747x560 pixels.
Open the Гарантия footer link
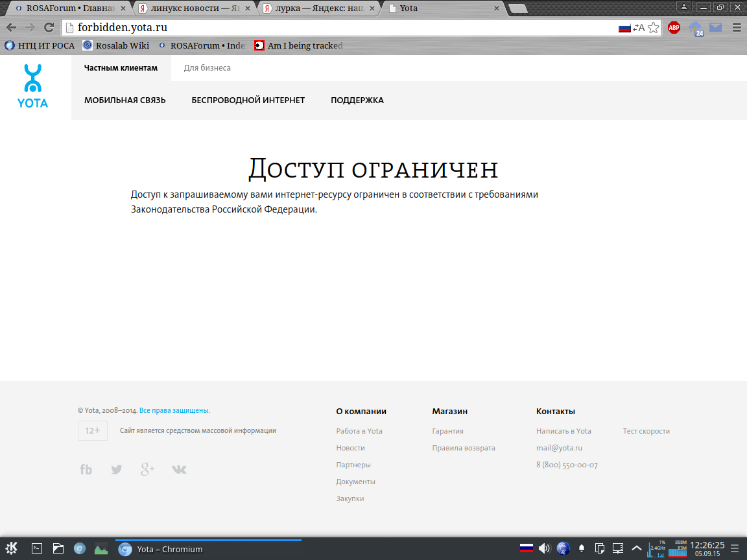pyautogui.click(x=448, y=431)
